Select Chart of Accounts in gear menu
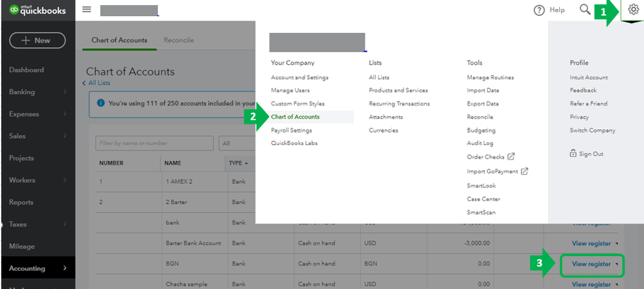Image resolution: width=644 pixels, height=289 pixels. coord(295,117)
